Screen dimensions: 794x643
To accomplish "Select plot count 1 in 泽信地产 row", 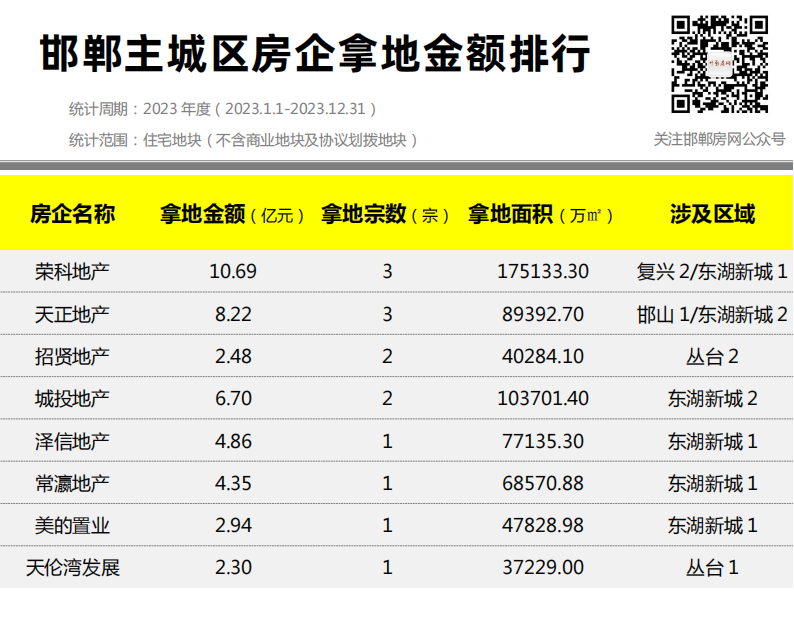I will [x=387, y=441].
